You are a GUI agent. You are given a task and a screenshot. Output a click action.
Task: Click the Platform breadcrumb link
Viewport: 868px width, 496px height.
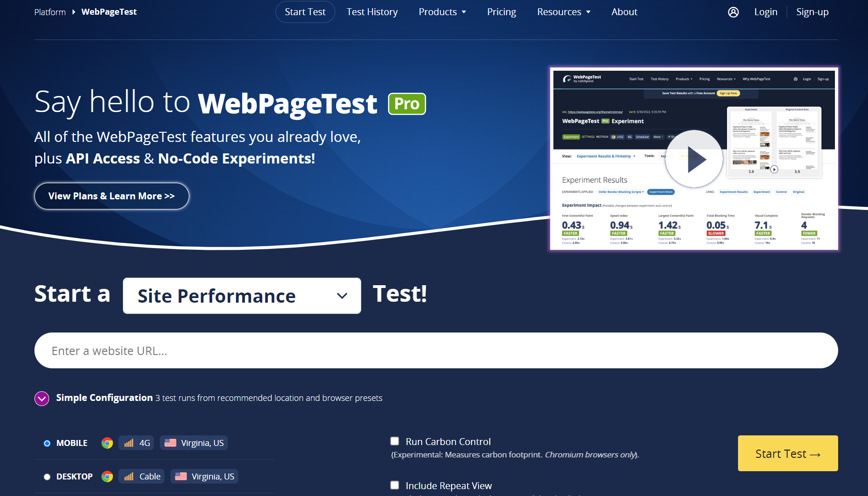(x=50, y=12)
